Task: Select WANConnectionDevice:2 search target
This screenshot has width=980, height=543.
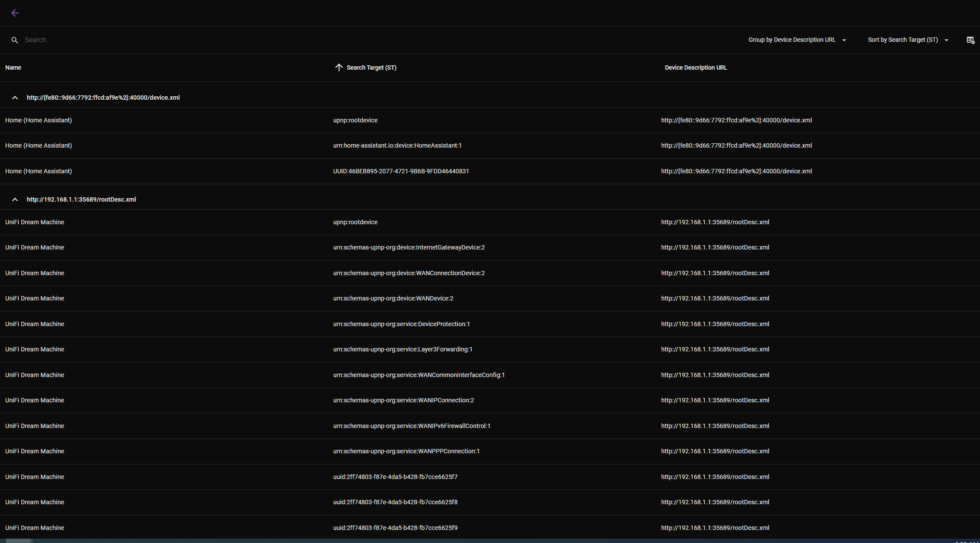Action: (409, 273)
